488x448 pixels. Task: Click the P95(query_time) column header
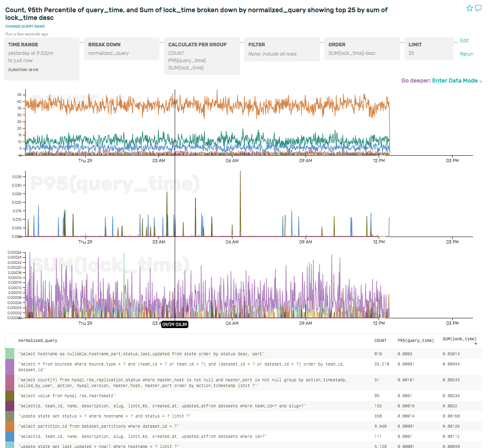(x=416, y=340)
